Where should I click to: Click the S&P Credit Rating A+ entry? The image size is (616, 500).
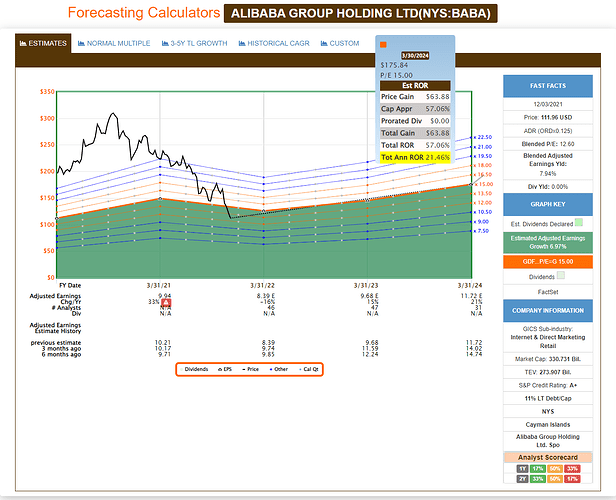(x=548, y=385)
